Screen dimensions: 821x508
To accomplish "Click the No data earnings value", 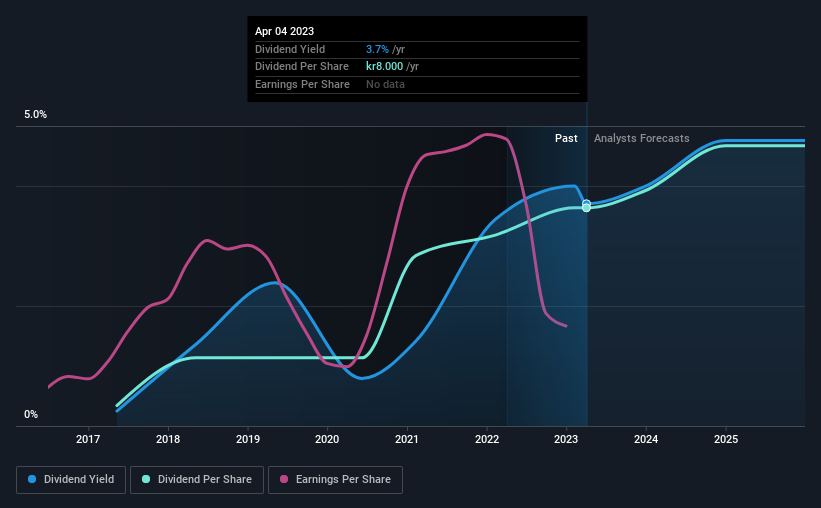I will pos(385,84).
